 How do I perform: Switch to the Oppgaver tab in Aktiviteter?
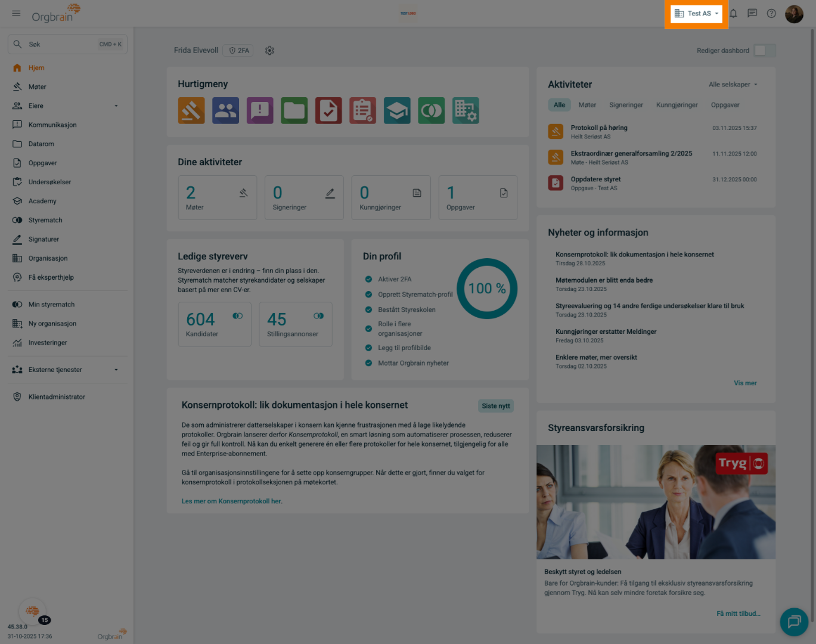pos(725,105)
